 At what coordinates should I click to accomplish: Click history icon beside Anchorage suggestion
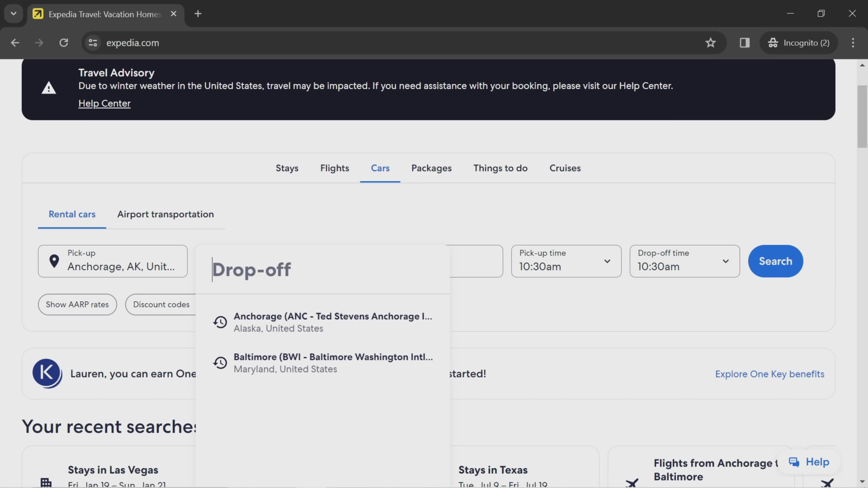point(220,322)
